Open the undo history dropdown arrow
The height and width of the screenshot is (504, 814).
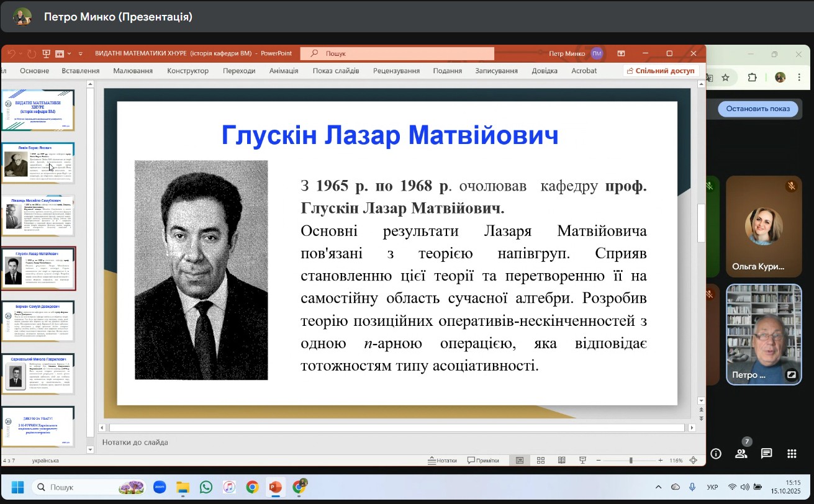(19, 54)
